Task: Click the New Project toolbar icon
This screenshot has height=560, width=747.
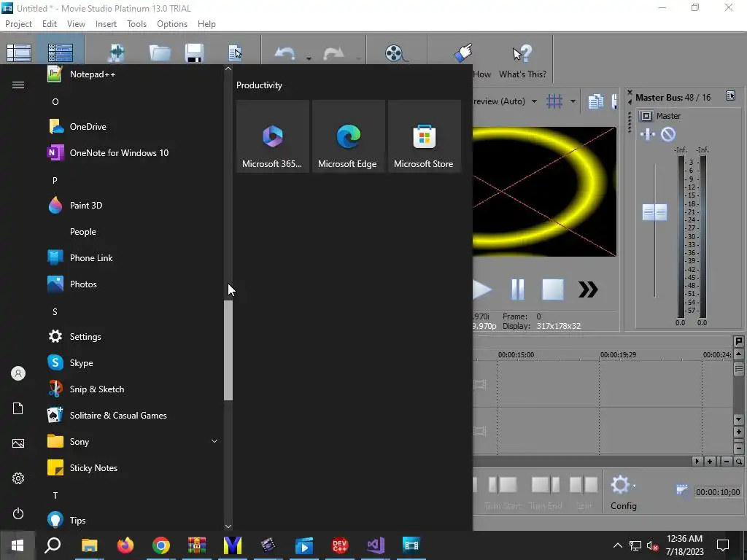Action: click(x=116, y=52)
